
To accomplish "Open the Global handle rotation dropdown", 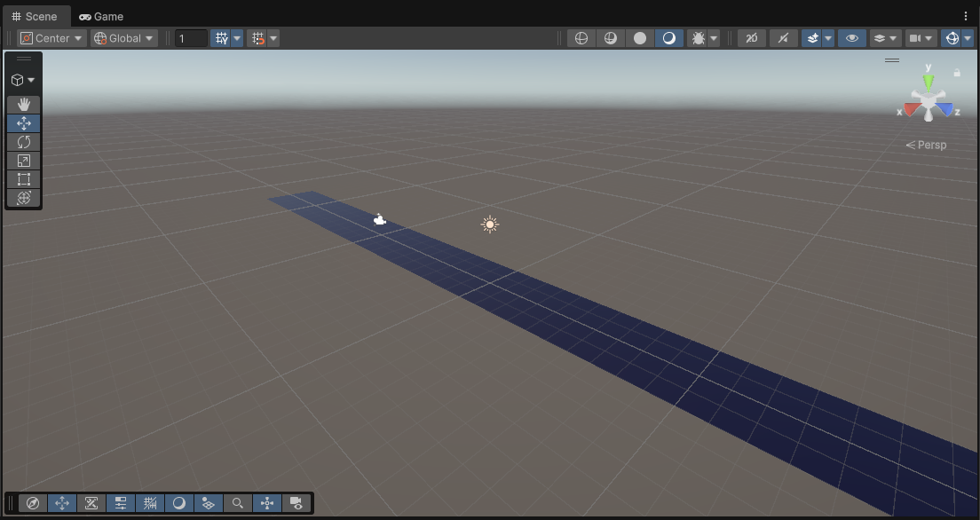I will coord(124,38).
